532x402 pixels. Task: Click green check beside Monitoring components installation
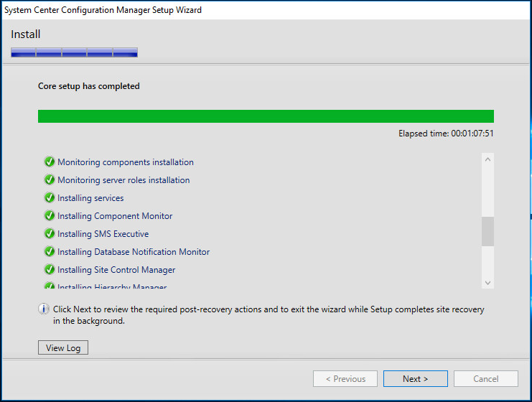(50, 162)
